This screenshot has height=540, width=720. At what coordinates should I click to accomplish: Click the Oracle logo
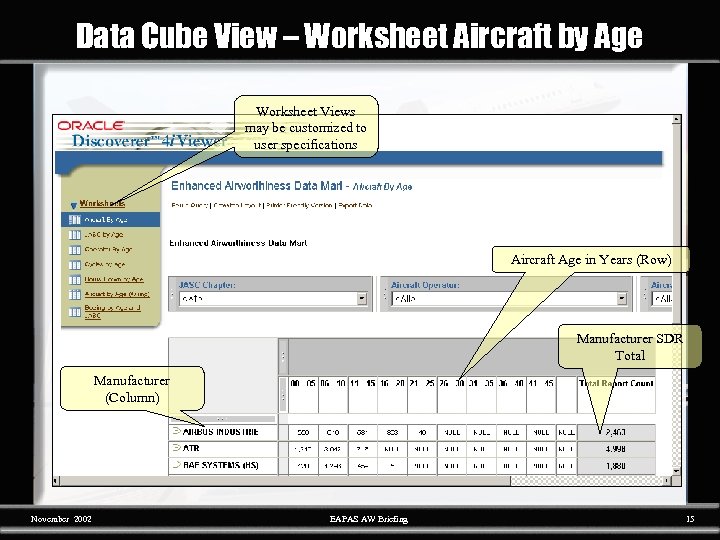(91, 126)
